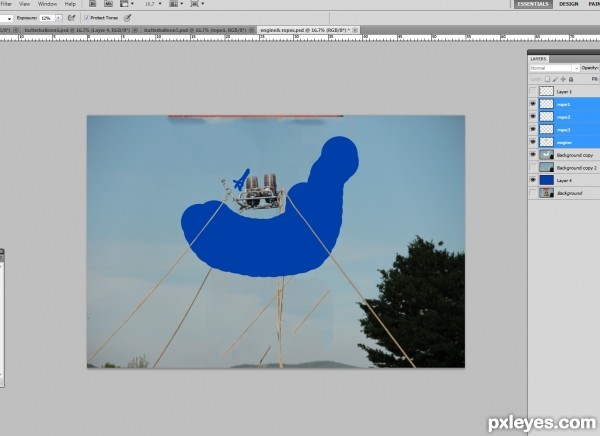Enable the airbrush mode icon
This screenshot has width=600, height=436.
click(71, 18)
